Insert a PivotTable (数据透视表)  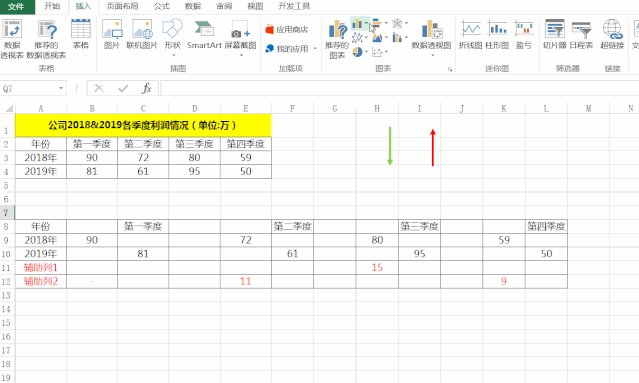(12, 39)
